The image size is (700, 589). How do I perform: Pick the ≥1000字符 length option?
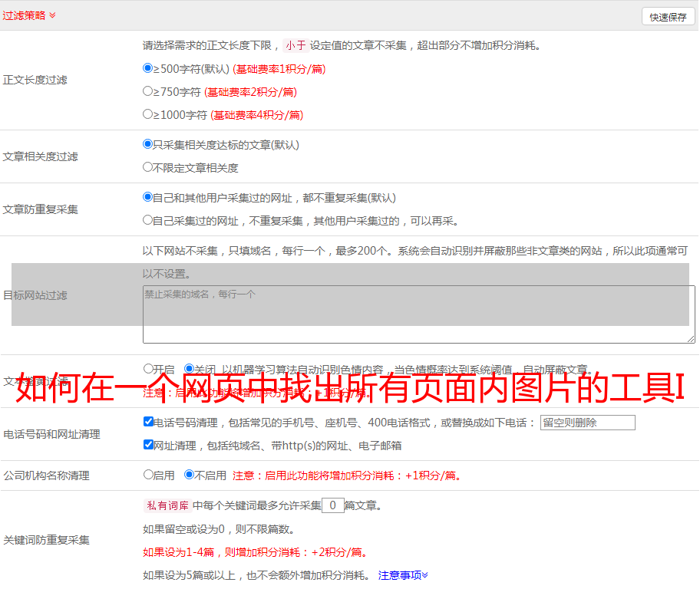[148, 114]
